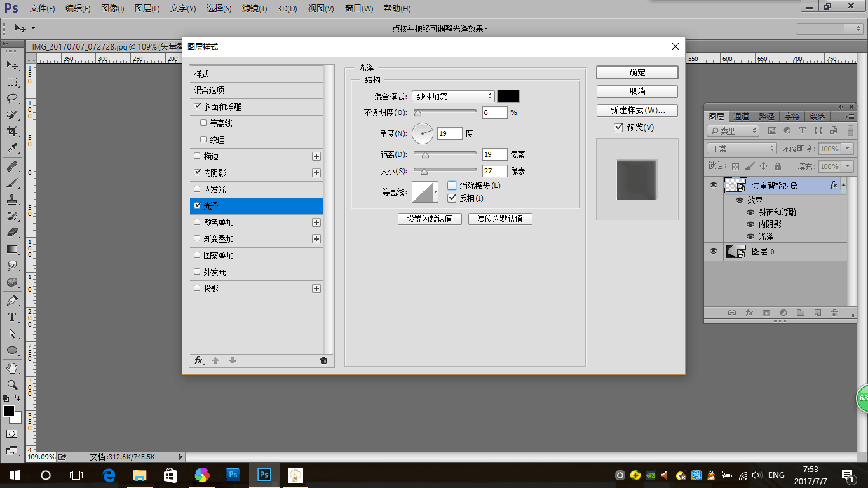Uncheck the 反相 checkbox
This screenshot has height=488, width=868.
(452, 198)
